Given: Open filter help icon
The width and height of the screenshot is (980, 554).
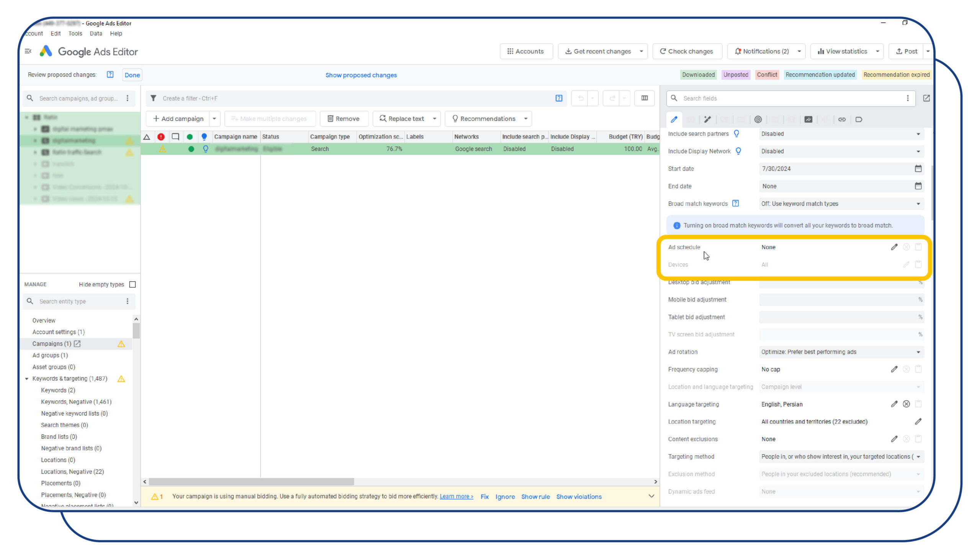Looking at the screenshot, I should [559, 98].
